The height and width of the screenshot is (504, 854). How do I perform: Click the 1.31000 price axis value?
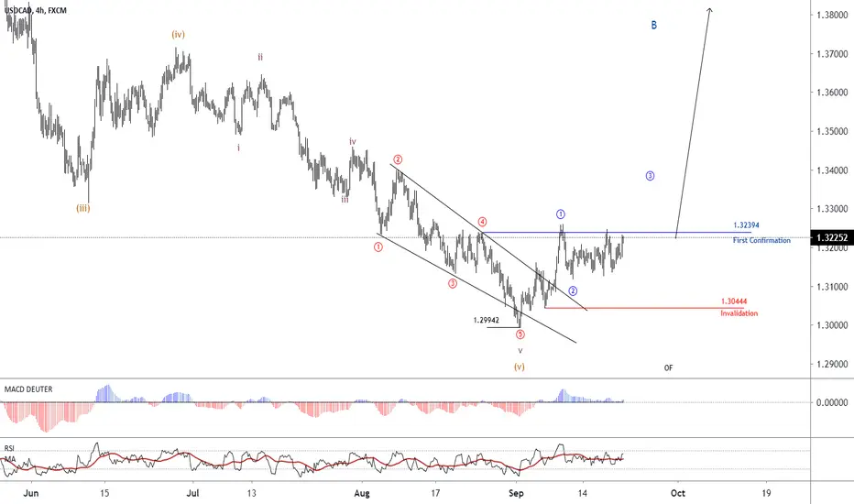click(832, 287)
